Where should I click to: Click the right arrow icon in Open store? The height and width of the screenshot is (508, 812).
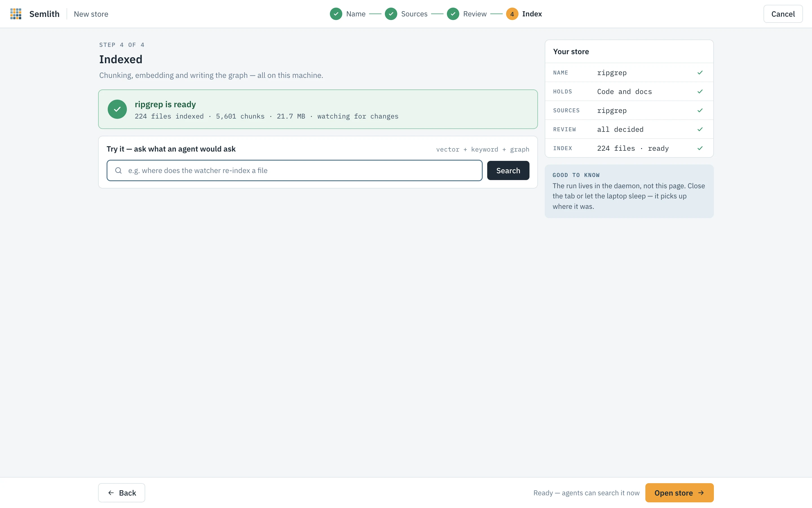click(x=701, y=492)
